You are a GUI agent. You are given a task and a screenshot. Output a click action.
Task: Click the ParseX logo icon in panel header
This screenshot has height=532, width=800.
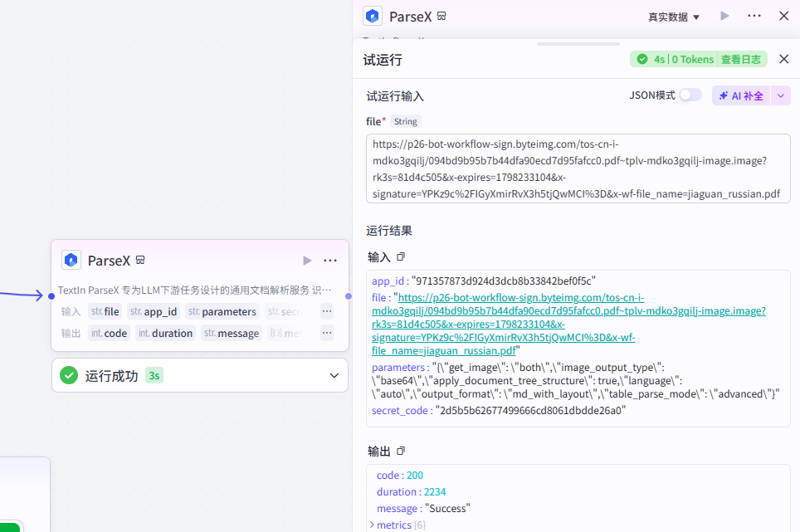pos(373,17)
